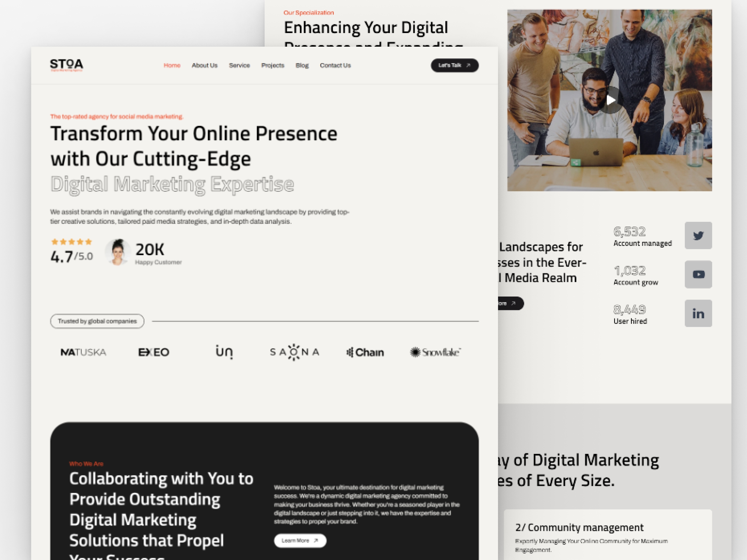
Task: Open the Service navigation tab
Action: pyautogui.click(x=239, y=65)
